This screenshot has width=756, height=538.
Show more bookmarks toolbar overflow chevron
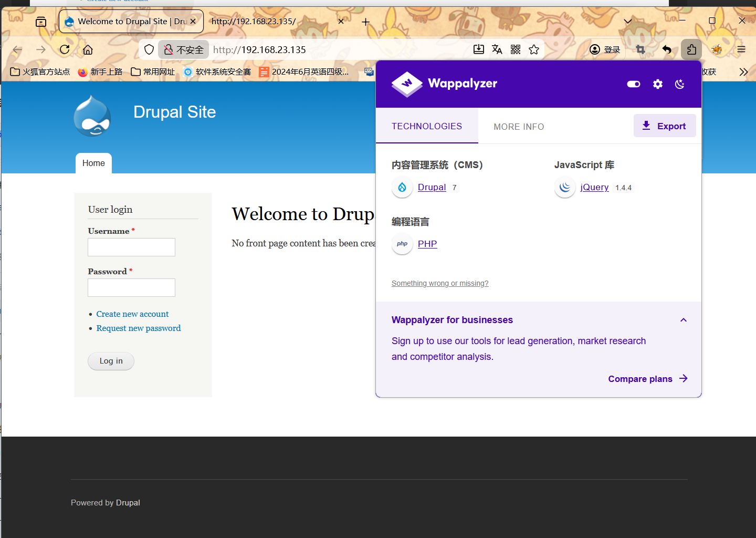[743, 72]
